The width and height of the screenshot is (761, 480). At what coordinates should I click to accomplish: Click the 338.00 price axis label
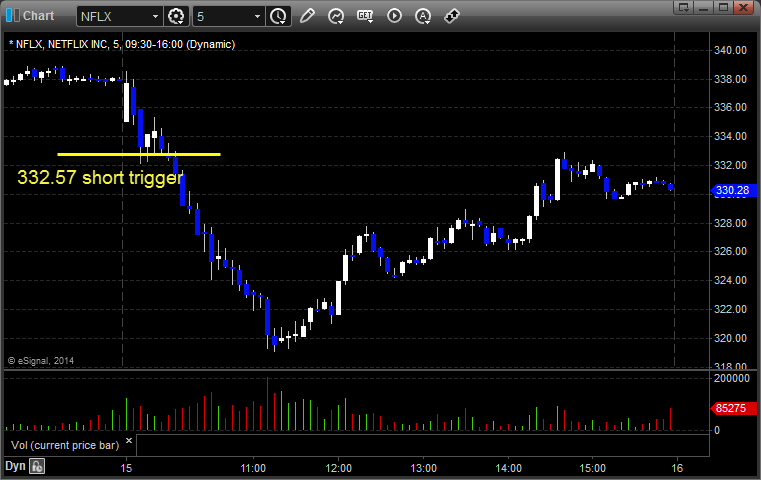(730, 79)
